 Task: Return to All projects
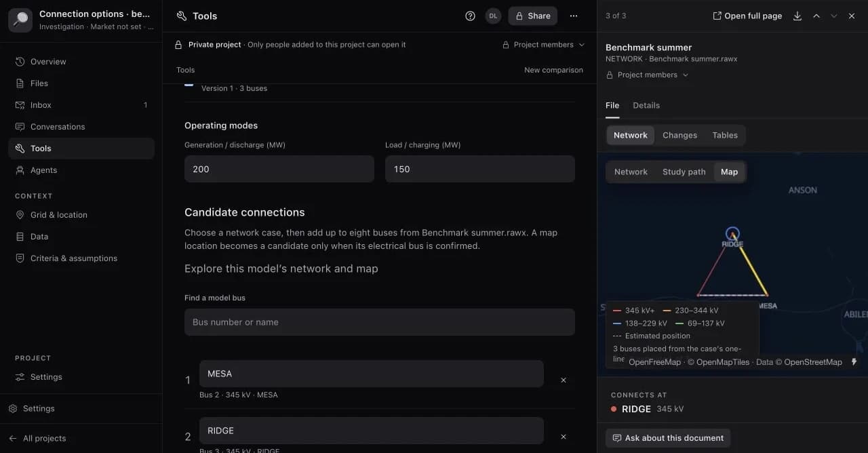tap(81, 439)
